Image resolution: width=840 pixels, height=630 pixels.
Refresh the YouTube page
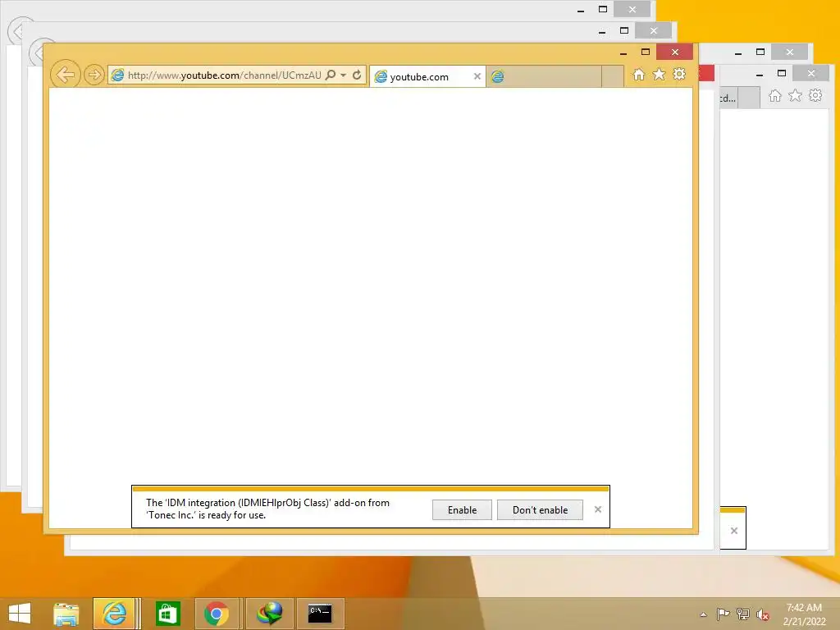pos(357,75)
